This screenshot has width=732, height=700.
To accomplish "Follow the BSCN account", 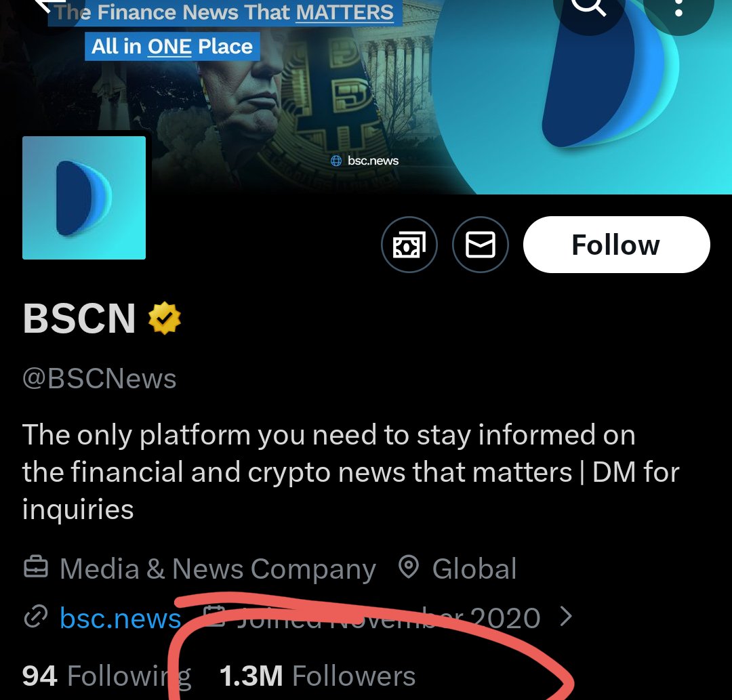I will coord(616,245).
